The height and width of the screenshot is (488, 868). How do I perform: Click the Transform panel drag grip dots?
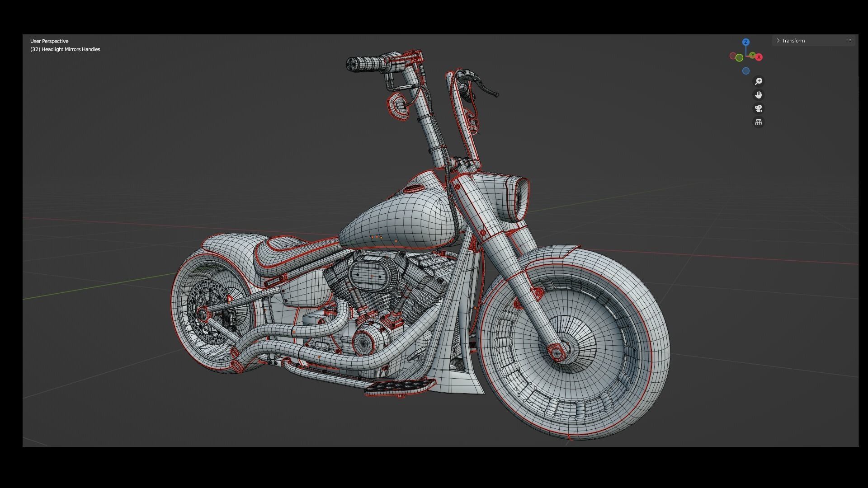850,40
